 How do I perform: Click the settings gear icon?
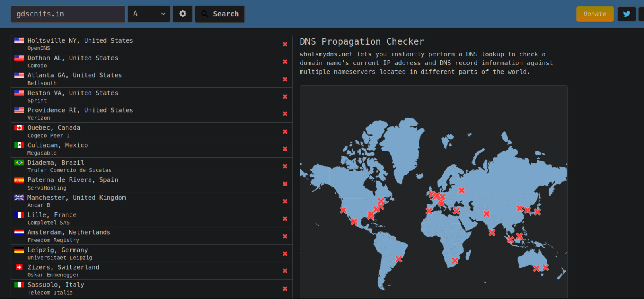[183, 14]
